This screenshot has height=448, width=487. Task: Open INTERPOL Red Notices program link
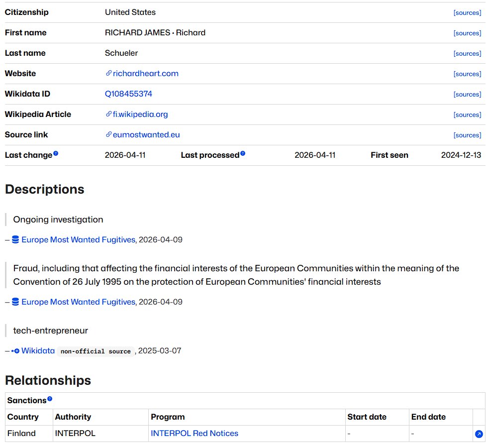195,434
